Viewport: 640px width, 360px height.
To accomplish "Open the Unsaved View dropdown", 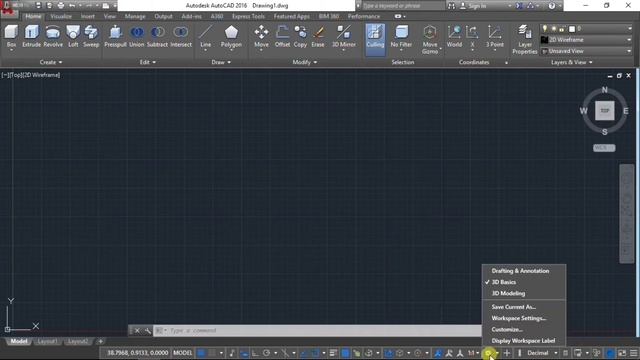I will pyautogui.click(x=587, y=51).
